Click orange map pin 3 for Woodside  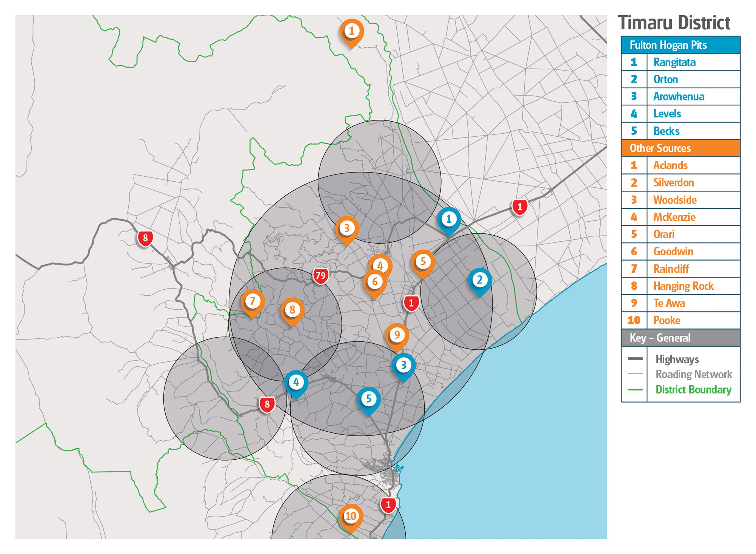tap(346, 230)
